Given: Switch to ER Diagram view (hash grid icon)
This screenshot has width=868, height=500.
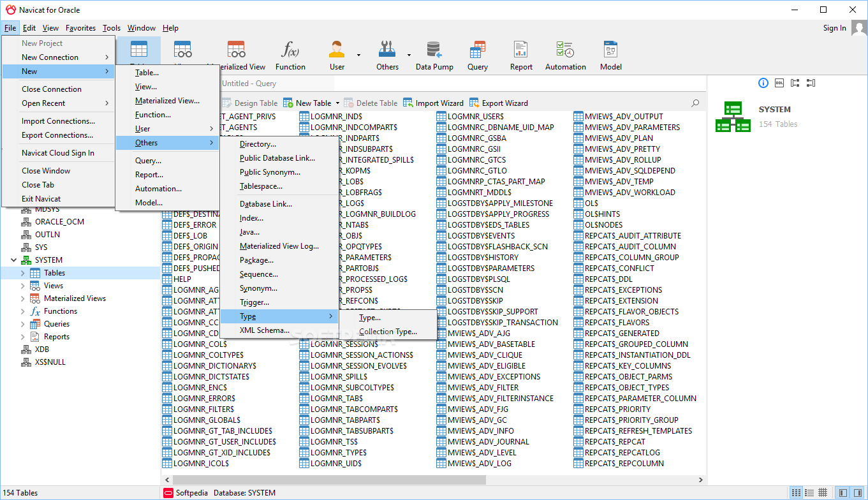Looking at the screenshot, I should (823, 492).
